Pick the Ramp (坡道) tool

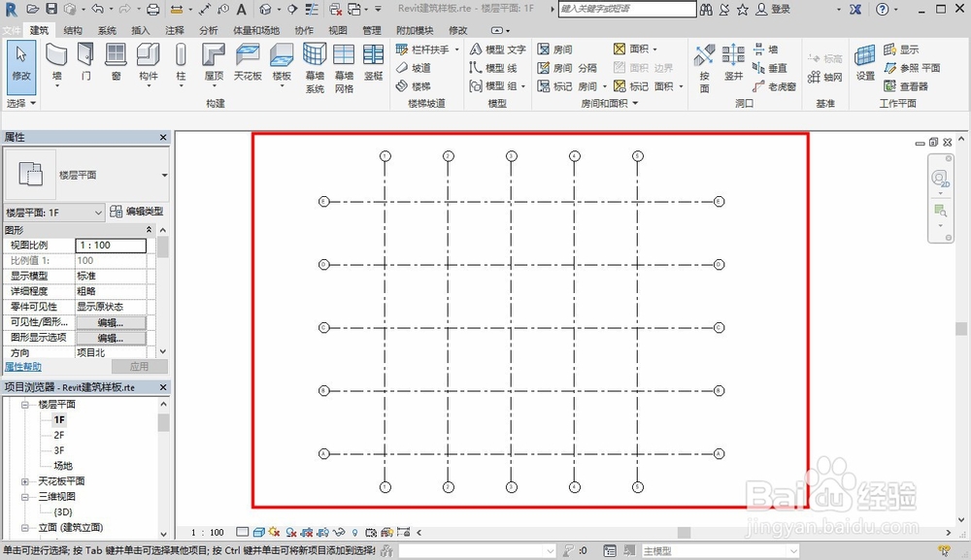[413, 67]
